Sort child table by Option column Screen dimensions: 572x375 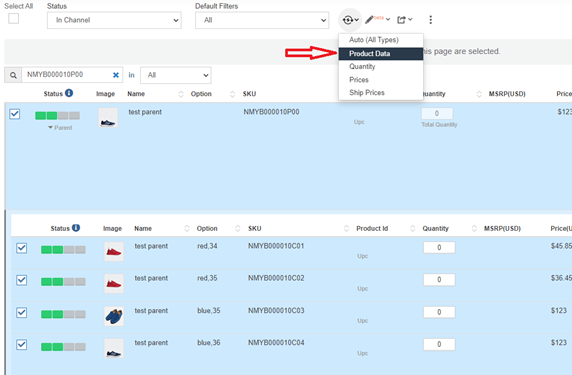point(238,228)
